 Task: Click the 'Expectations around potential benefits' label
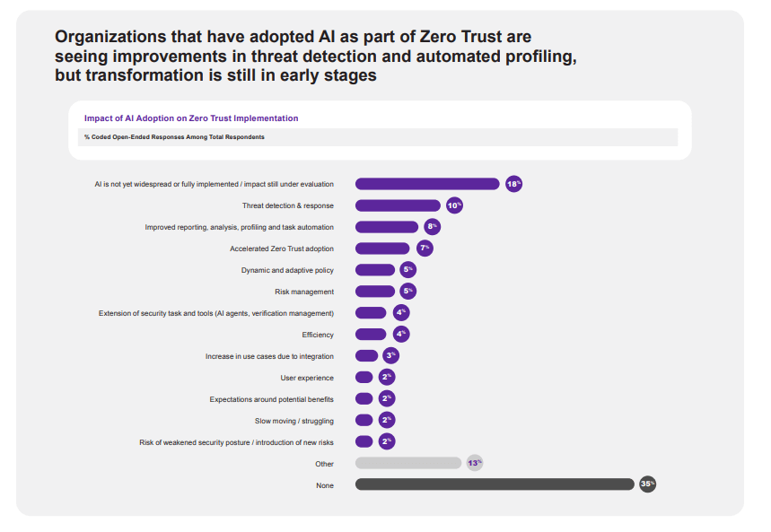click(271, 399)
